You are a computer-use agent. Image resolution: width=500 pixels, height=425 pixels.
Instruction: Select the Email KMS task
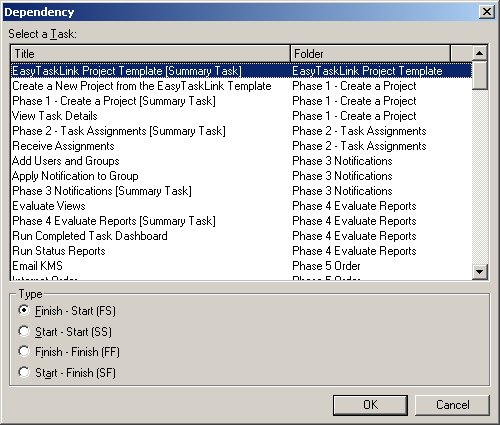coord(242,266)
